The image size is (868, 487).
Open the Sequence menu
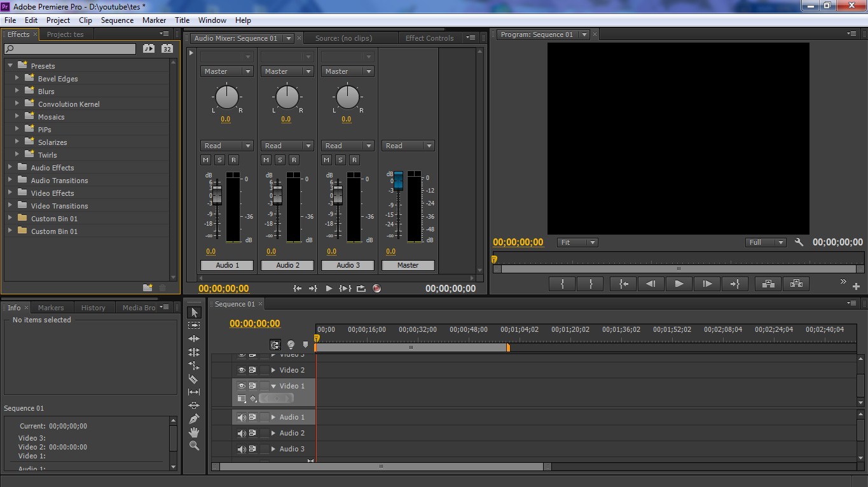tap(117, 20)
